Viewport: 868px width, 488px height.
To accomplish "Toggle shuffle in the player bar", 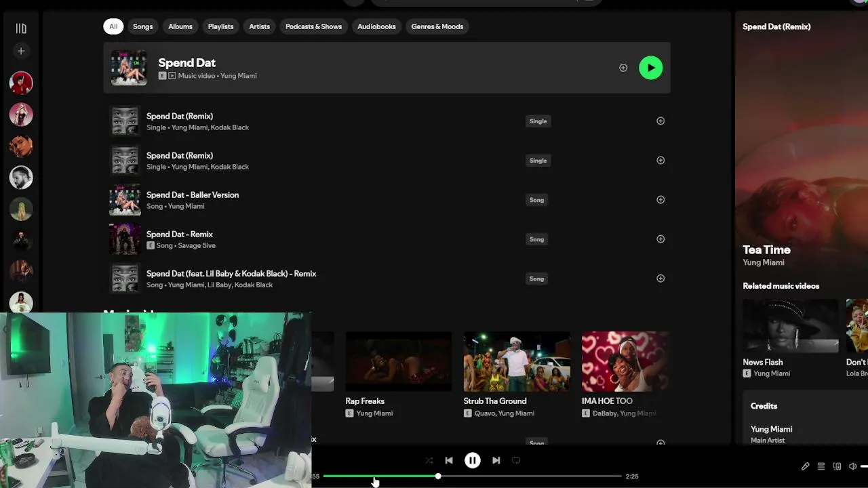I will [x=429, y=460].
